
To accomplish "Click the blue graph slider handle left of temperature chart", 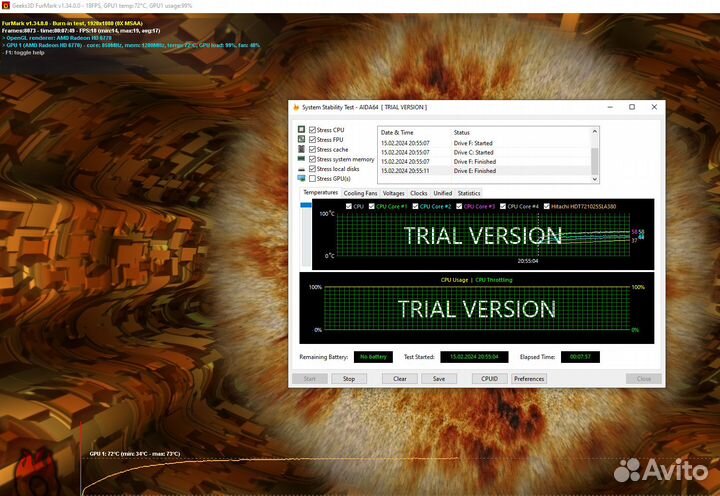I will 306,205.
